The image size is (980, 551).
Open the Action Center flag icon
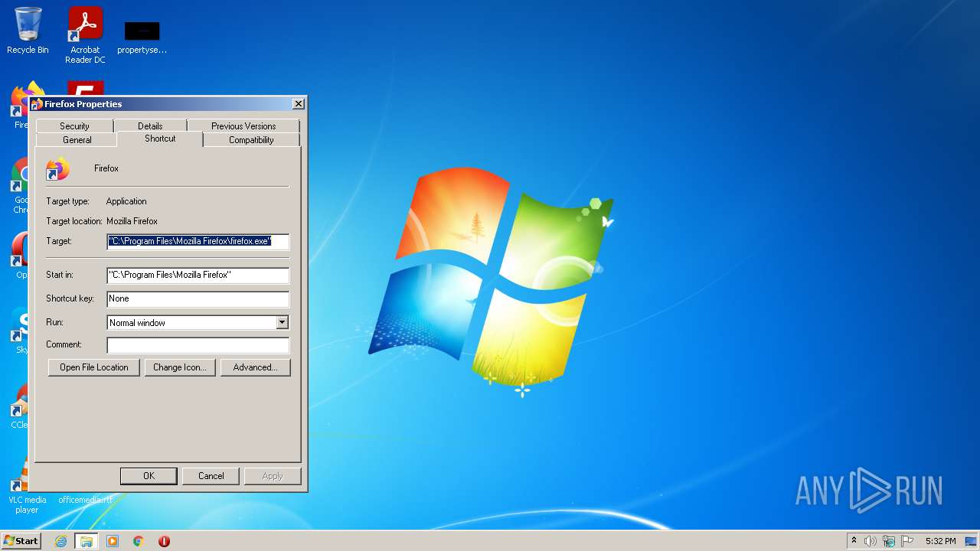coord(907,541)
